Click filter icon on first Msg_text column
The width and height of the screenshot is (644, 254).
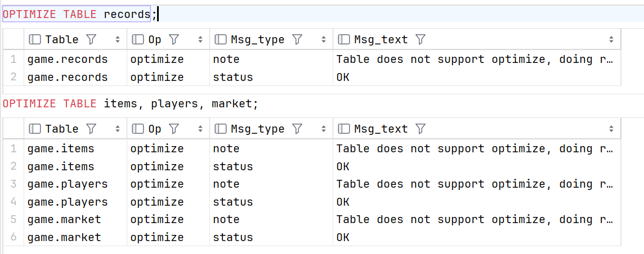click(420, 39)
